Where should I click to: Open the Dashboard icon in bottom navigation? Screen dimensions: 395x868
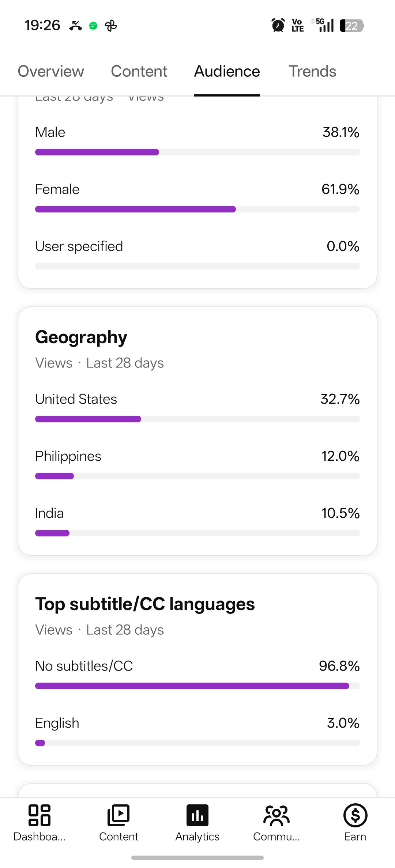[x=39, y=815]
